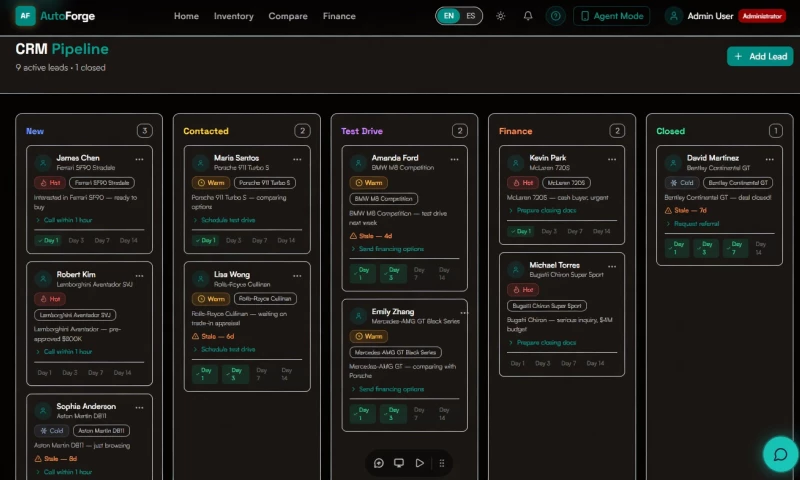This screenshot has width=800, height=480.
Task: Open the notifications bell
Action: pos(528,16)
